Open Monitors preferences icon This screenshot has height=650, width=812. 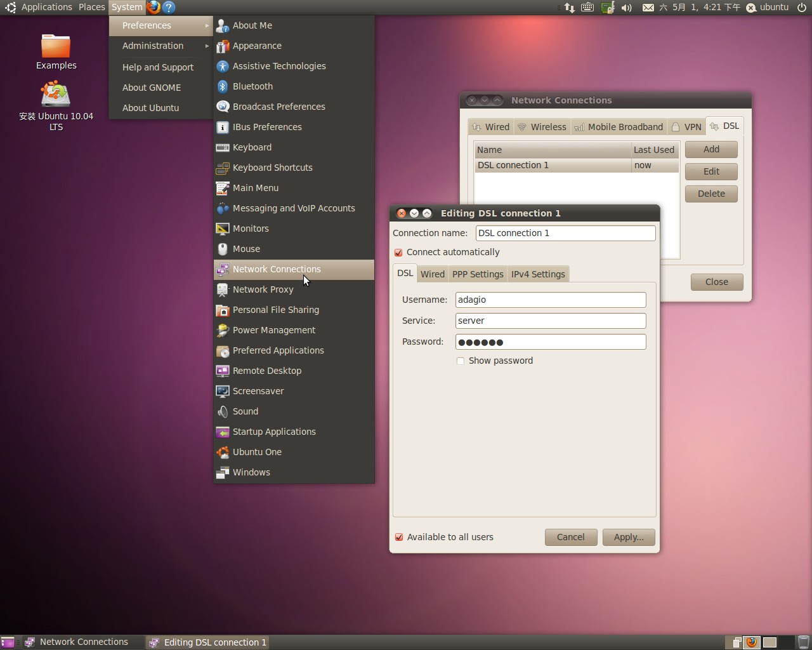tap(223, 229)
